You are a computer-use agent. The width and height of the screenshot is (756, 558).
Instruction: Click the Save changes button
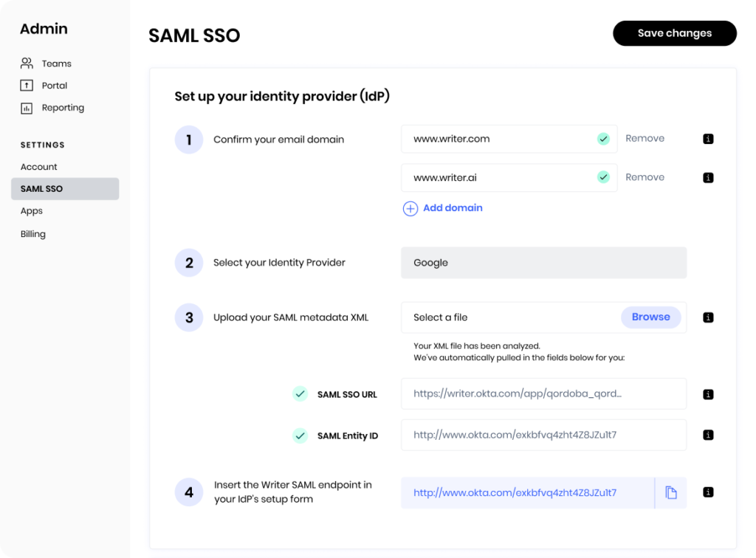coord(675,33)
